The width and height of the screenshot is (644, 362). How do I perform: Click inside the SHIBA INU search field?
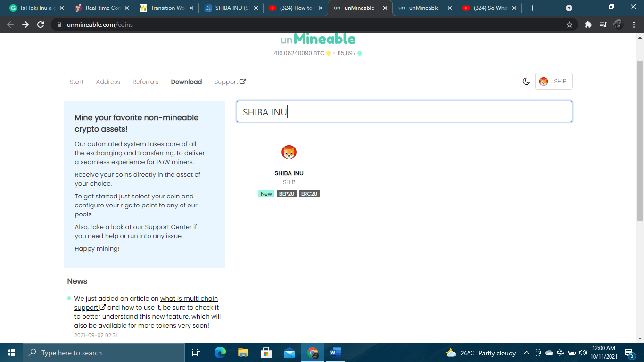(x=404, y=112)
